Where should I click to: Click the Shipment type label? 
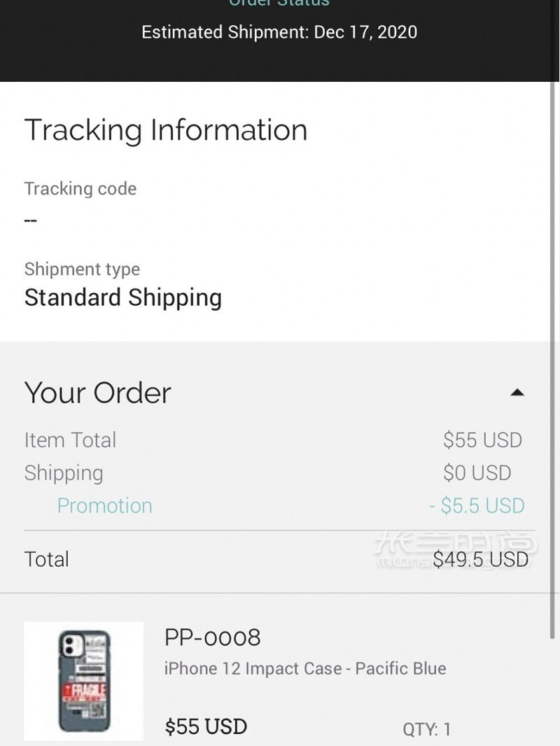83,269
